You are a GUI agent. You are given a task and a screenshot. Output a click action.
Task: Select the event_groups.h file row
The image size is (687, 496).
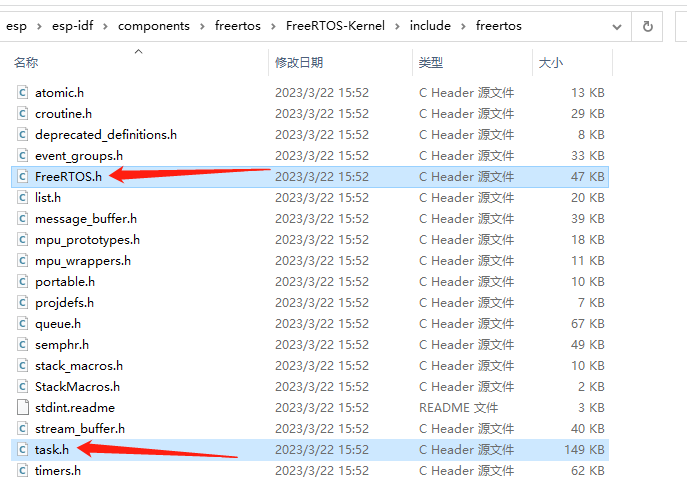click(x=78, y=155)
